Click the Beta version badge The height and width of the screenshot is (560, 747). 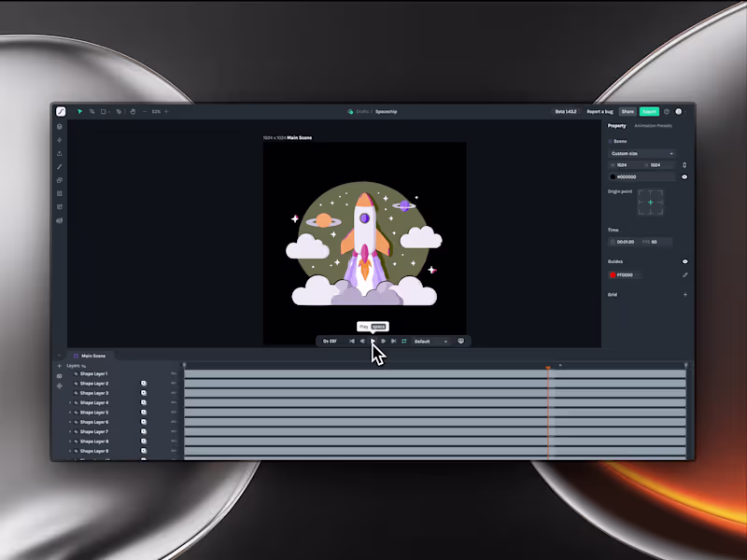pos(566,111)
